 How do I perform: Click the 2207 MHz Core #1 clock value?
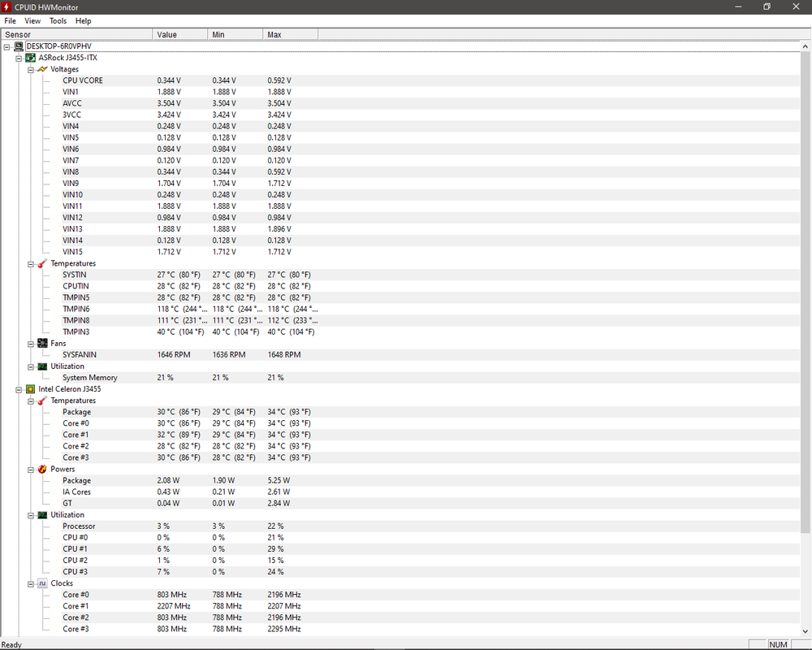(174, 606)
